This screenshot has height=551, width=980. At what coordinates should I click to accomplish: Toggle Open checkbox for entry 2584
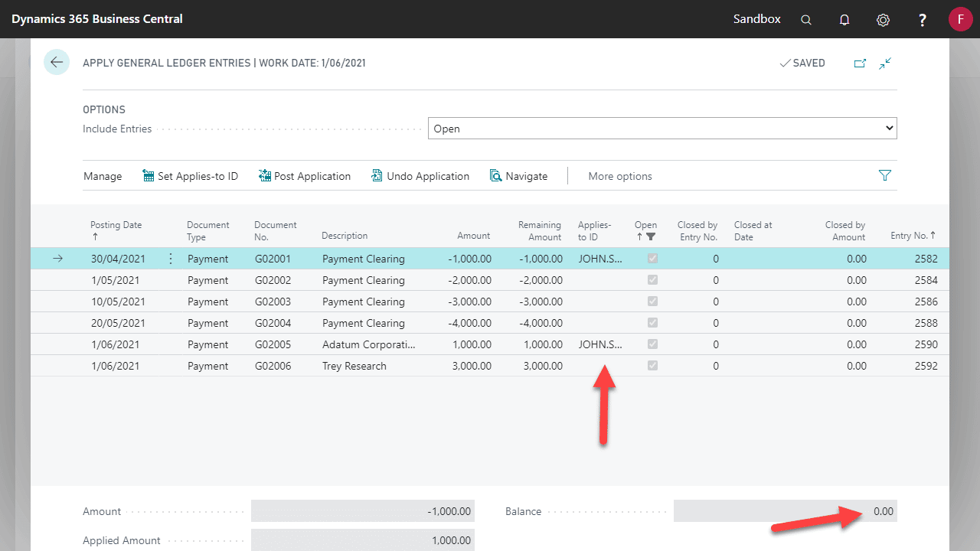coord(652,280)
